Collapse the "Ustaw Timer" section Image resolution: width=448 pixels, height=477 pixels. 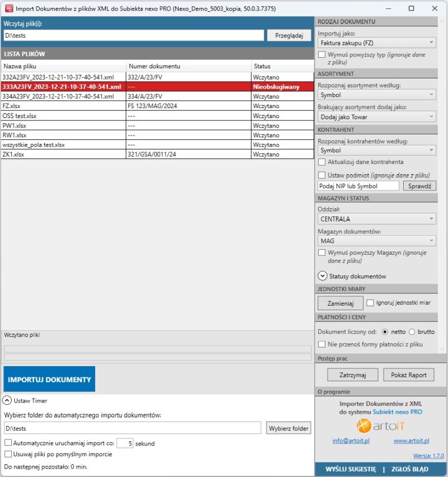pos(8,400)
